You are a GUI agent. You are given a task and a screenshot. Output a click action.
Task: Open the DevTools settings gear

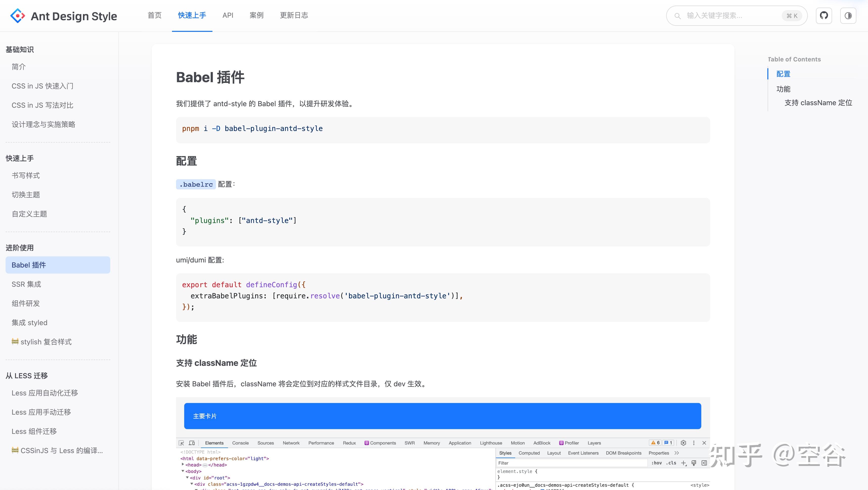coord(683,443)
